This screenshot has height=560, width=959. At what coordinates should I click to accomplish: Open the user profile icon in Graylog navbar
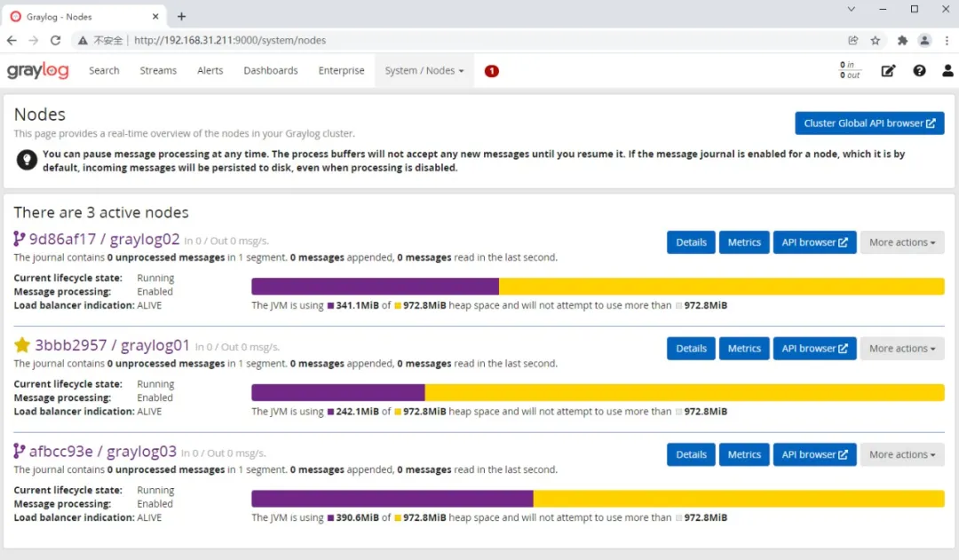[947, 71]
